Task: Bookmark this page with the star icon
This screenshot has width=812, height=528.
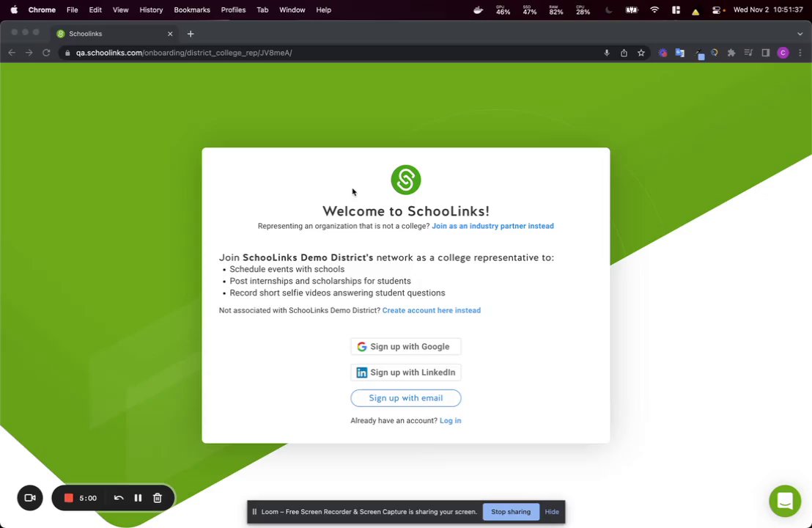Action: (641, 53)
